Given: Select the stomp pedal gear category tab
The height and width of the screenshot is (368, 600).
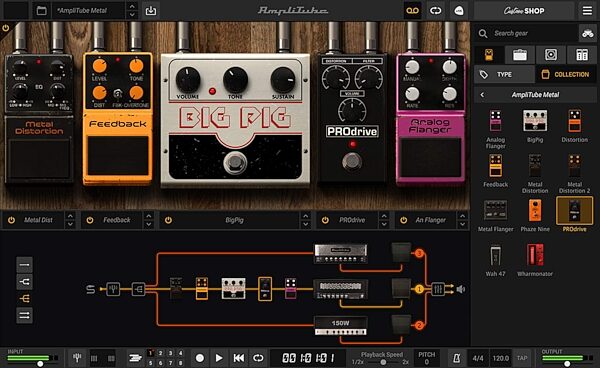Looking at the screenshot, I should (x=489, y=55).
